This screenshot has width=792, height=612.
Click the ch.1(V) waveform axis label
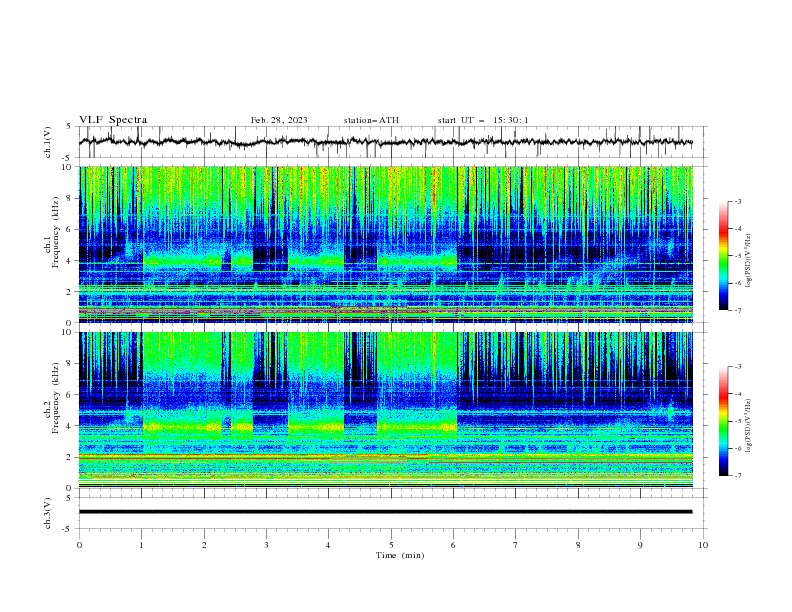click(x=48, y=142)
